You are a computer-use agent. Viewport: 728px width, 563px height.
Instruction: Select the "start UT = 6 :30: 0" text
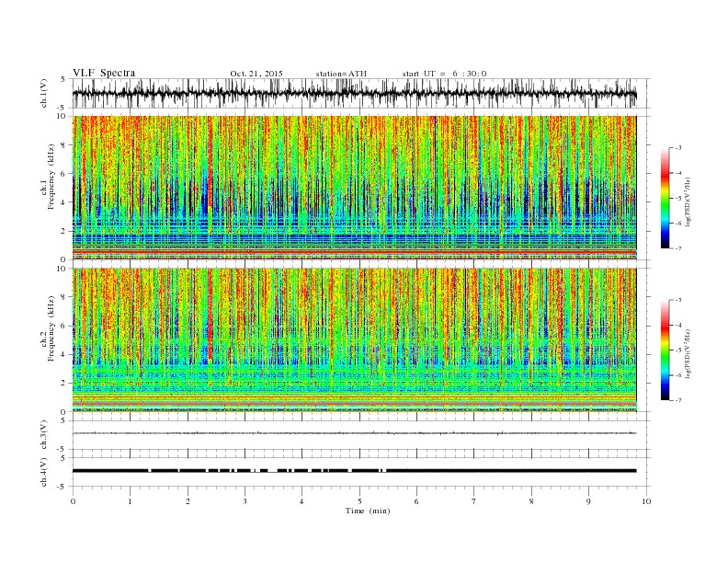click(x=444, y=74)
